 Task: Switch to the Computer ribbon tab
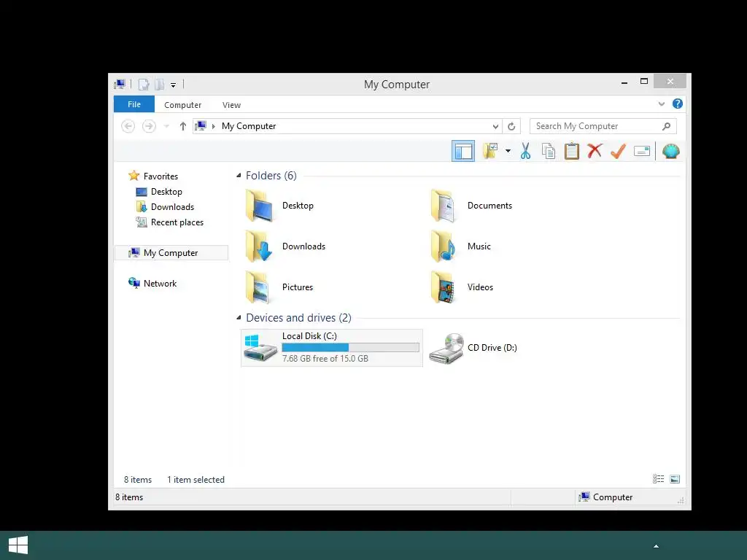click(182, 105)
